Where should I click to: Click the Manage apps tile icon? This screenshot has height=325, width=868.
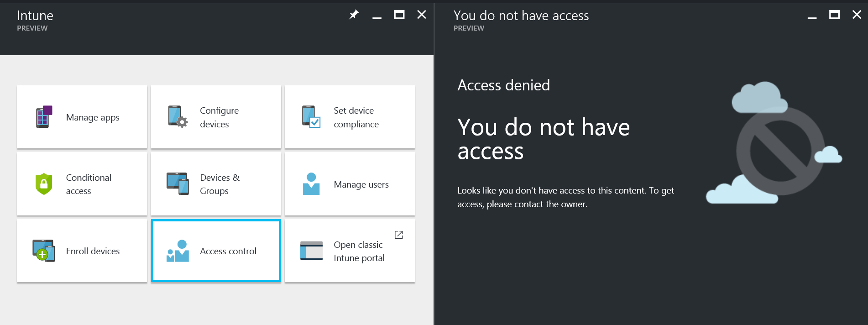44,117
